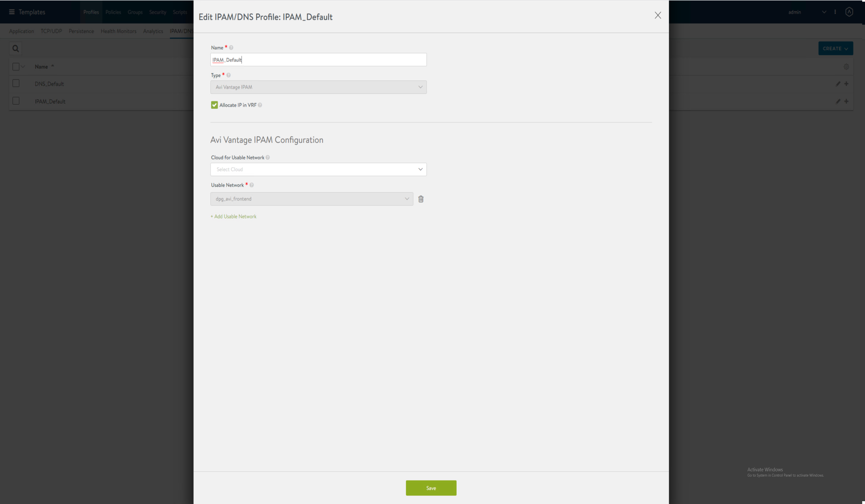Open the dpg_avi_frontend network dropdown
This screenshot has height=504, width=865.
[x=312, y=199]
